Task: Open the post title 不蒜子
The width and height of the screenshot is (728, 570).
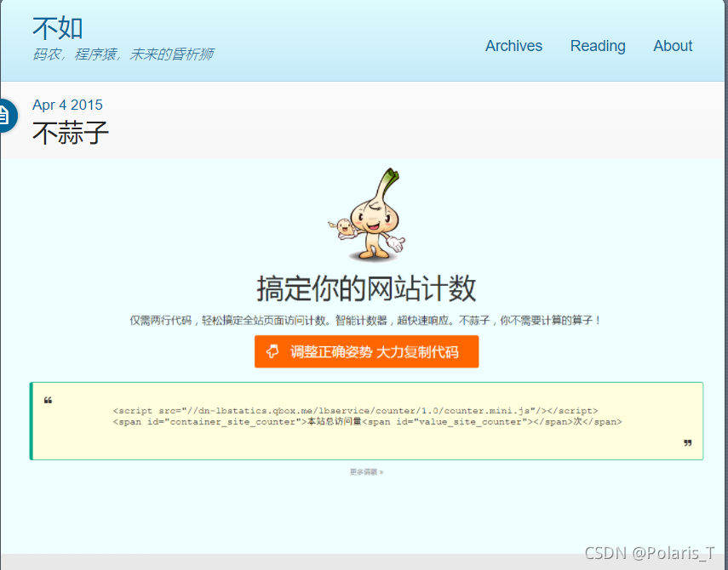Action: [71, 133]
